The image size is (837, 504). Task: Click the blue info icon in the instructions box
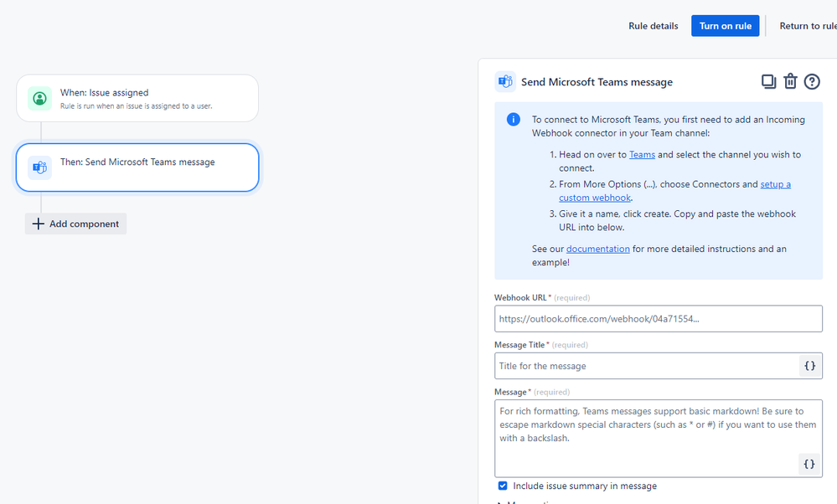[x=513, y=120]
